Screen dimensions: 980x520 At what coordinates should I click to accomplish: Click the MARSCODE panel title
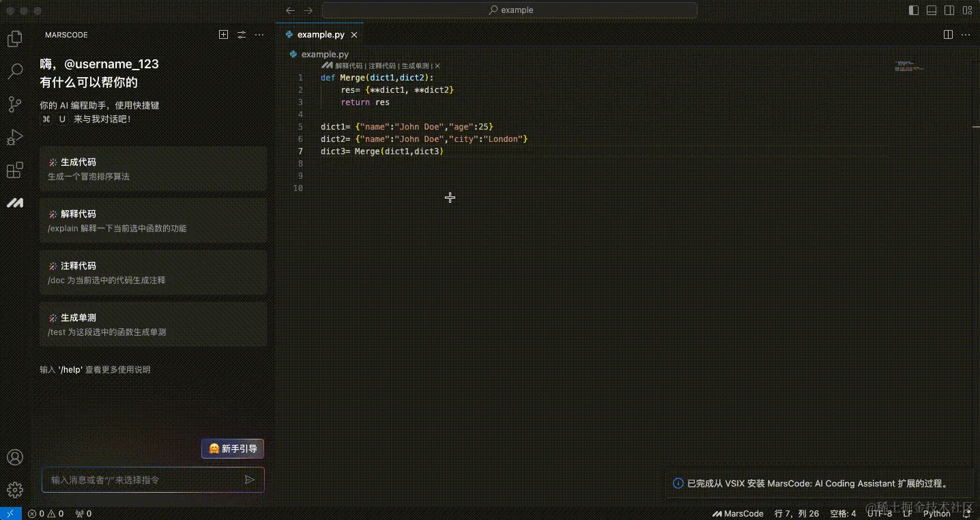click(x=66, y=35)
